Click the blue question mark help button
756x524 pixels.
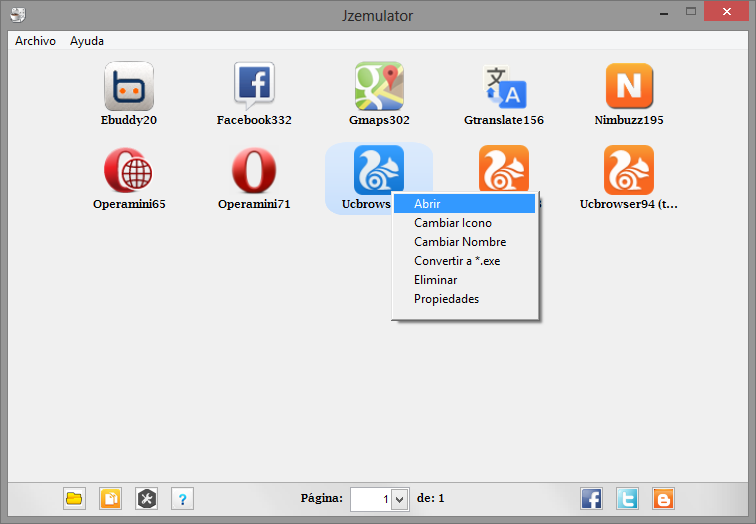tap(182, 498)
